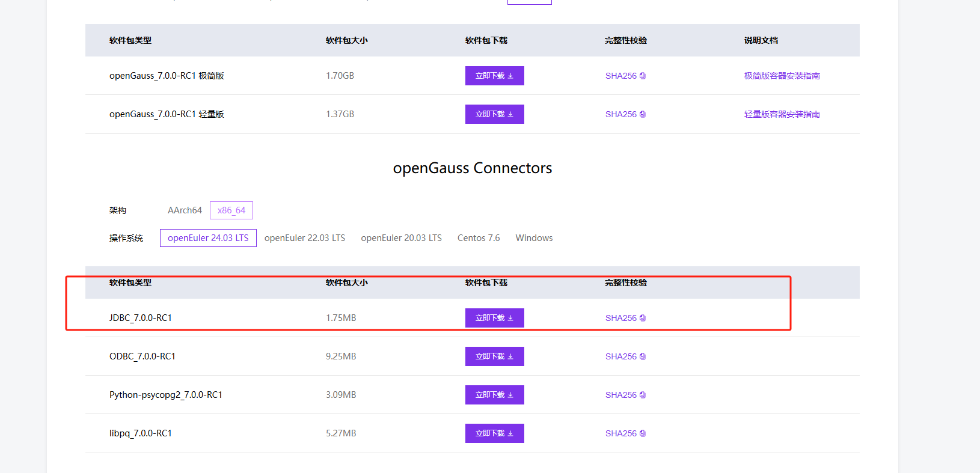The width and height of the screenshot is (980, 473).
Task: Select AArch64 architecture option
Action: point(185,210)
